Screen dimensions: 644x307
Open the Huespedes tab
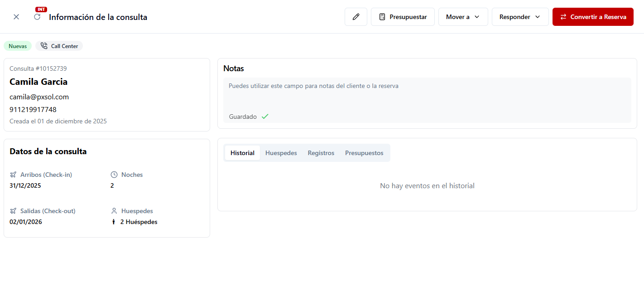pos(281,153)
